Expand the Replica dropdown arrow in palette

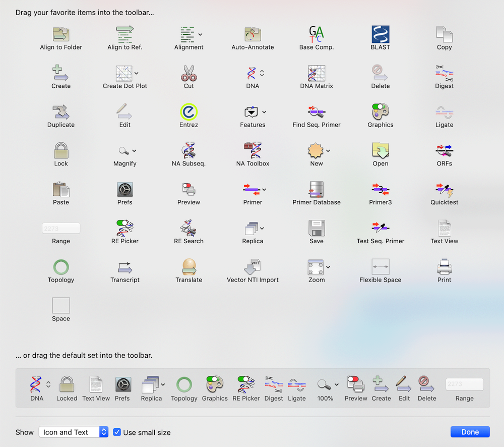pos(262,228)
